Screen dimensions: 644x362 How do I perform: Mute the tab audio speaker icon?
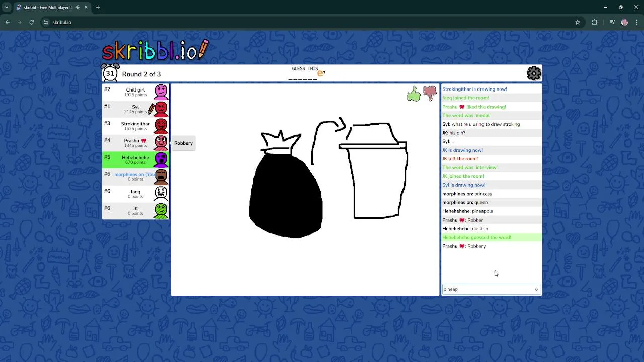(77, 7)
